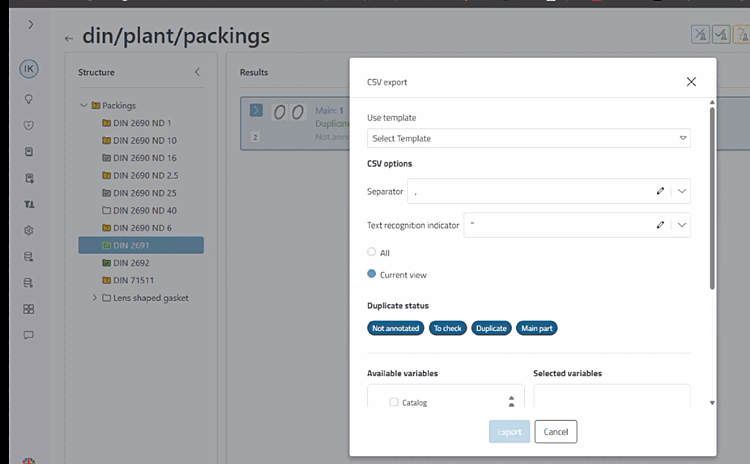Click the Main: 1 text on result card
Viewport: 750px width, 464px height.
pyautogui.click(x=329, y=110)
